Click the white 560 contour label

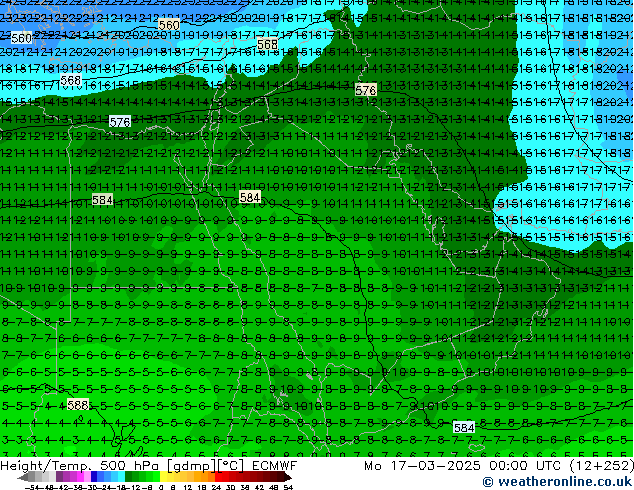coord(21,38)
